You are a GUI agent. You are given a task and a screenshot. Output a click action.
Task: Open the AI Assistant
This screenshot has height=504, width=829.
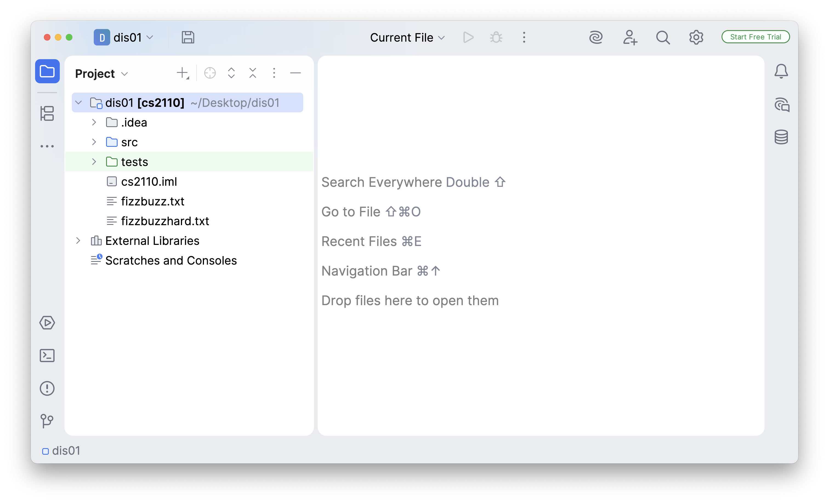coord(596,37)
